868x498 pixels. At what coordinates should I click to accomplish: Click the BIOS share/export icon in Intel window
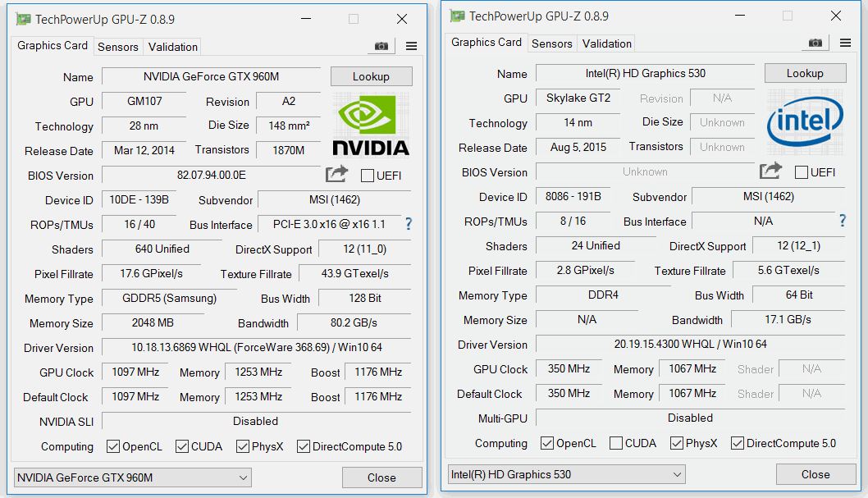(x=770, y=171)
